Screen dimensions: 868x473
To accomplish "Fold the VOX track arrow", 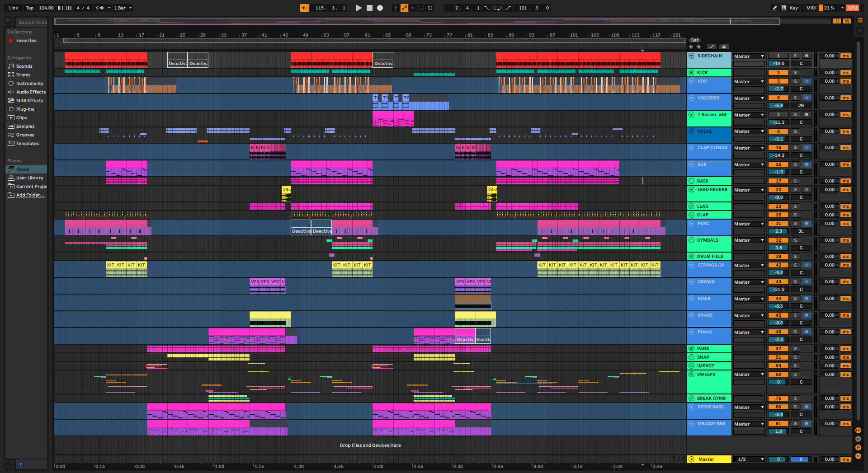I will click(691, 81).
